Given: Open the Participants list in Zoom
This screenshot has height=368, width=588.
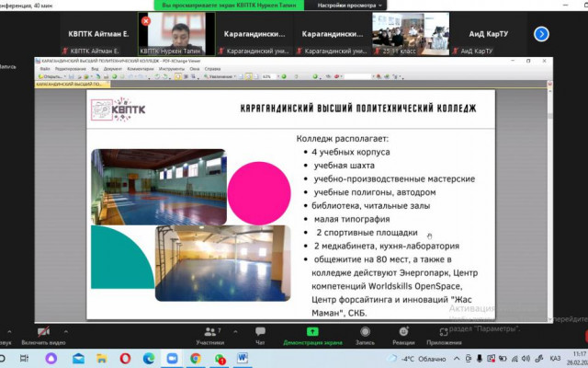Looking at the screenshot, I should pos(210,335).
